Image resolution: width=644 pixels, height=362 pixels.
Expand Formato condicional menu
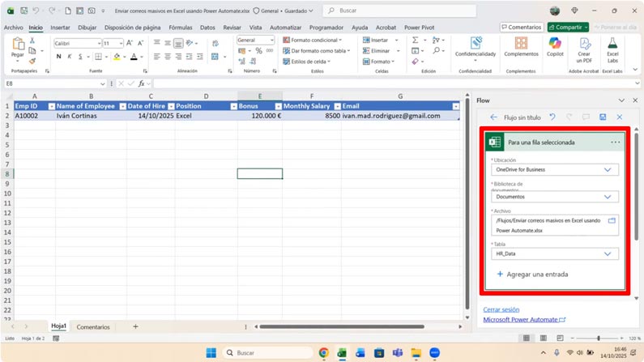312,40
